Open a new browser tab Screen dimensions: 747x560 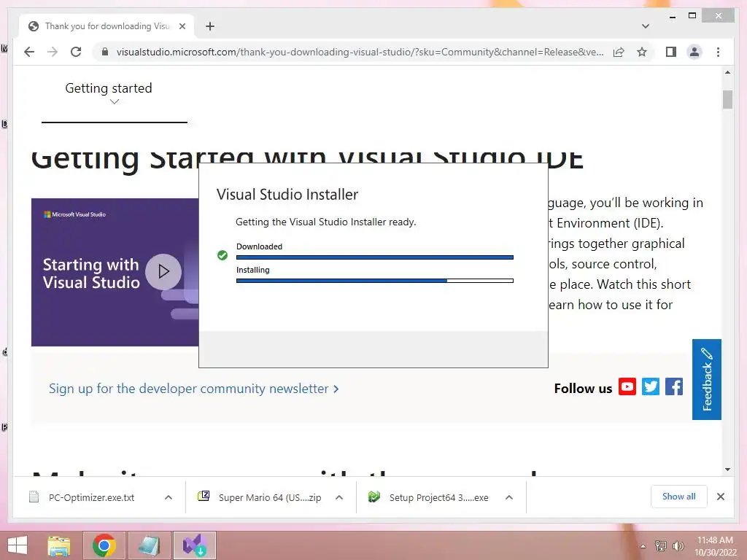(x=210, y=26)
